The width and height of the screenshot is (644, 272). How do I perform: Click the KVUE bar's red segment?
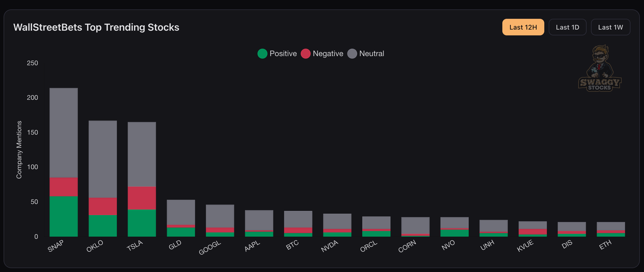(x=533, y=232)
